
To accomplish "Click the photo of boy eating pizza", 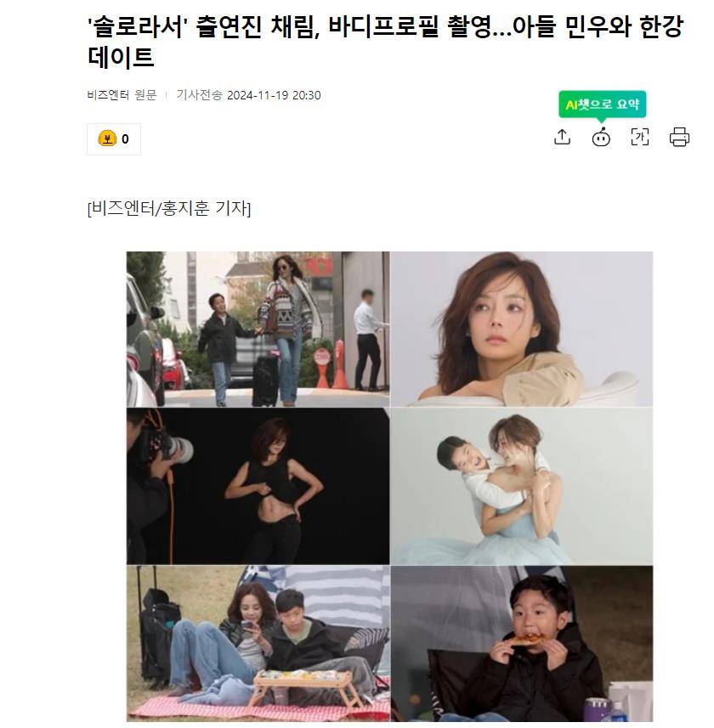I will pos(522,644).
